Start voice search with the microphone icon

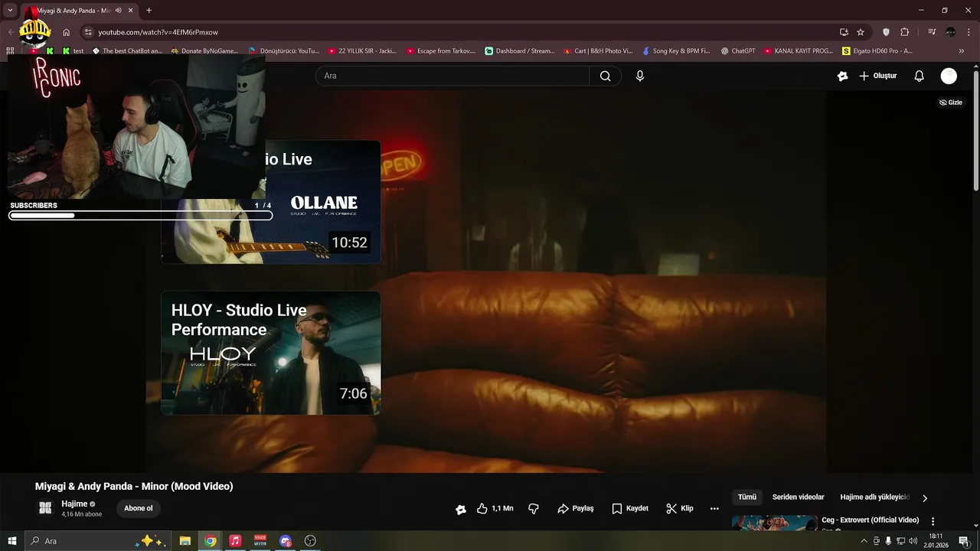[x=640, y=76]
